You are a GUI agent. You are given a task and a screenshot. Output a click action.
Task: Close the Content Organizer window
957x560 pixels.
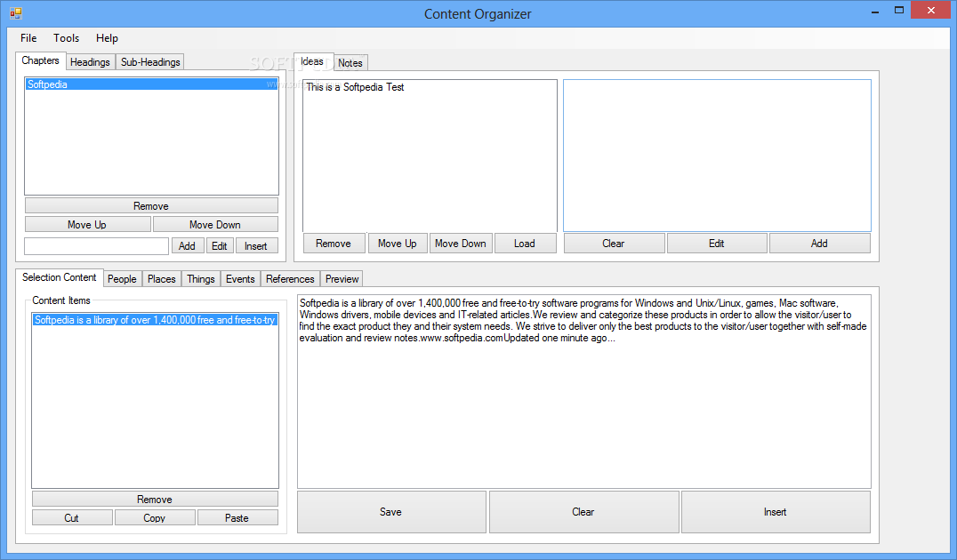[x=931, y=11]
